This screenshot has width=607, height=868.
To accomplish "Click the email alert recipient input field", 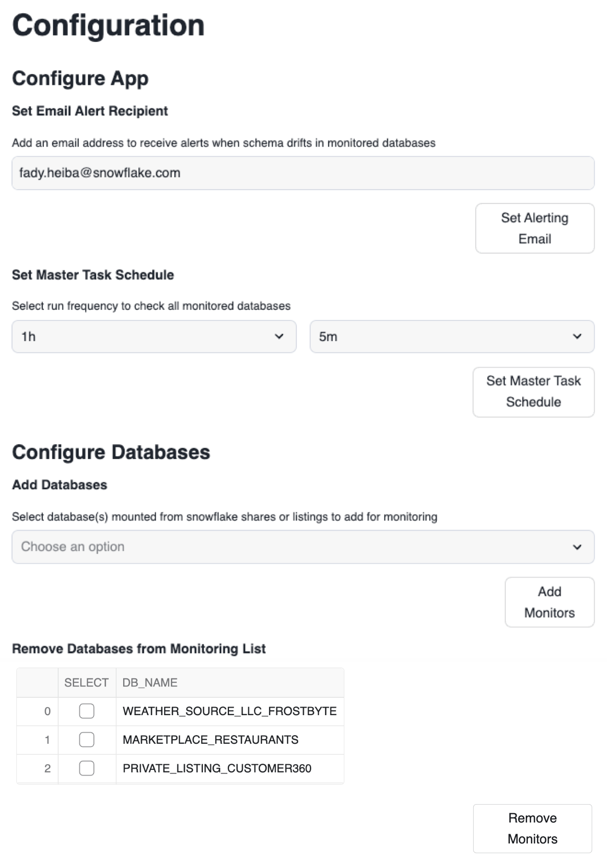I will [302, 173].
